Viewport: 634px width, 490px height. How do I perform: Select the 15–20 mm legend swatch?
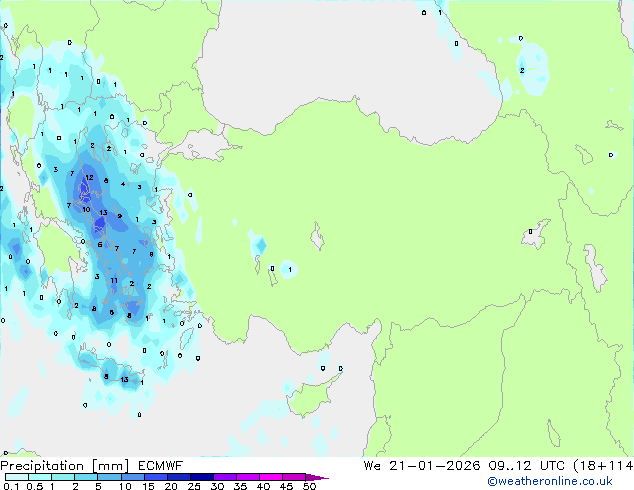155,477
